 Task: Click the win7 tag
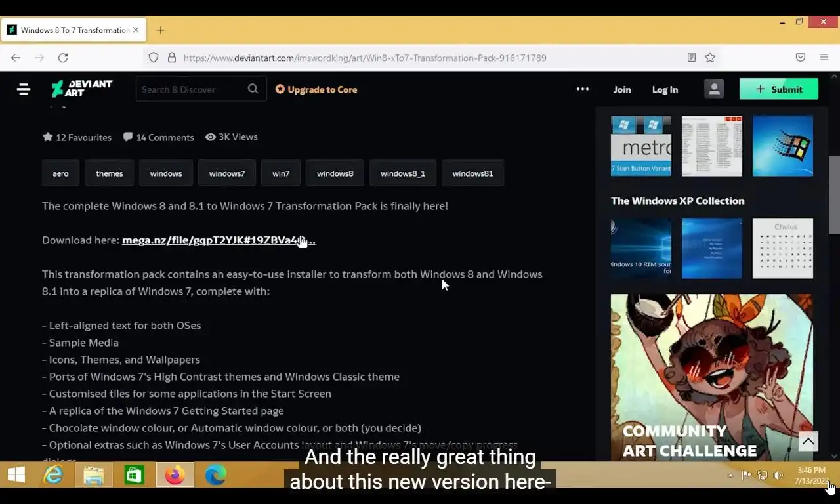pos(281,173)
